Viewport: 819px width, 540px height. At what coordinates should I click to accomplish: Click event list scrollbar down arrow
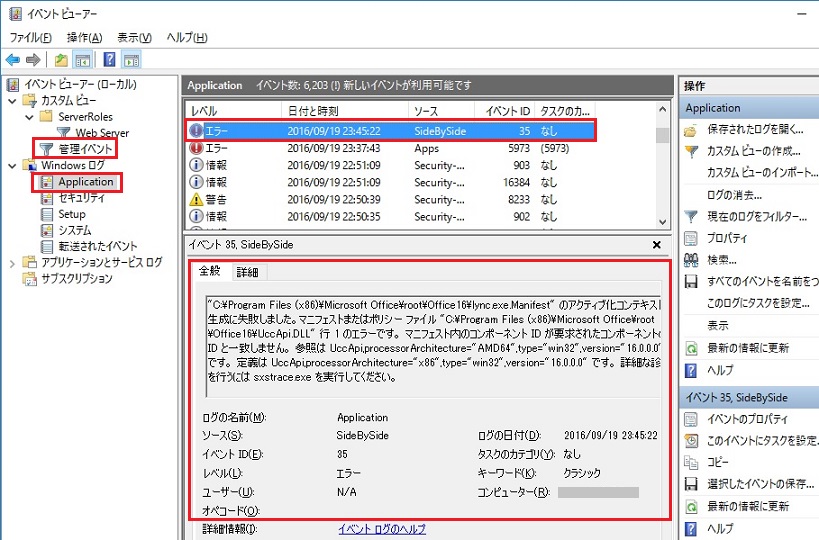click(x=662, y=222)
